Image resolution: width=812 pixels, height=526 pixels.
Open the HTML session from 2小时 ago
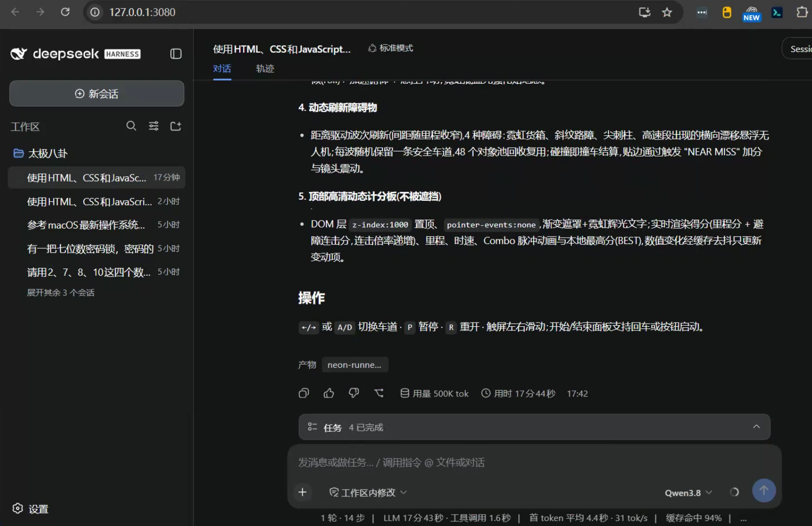pyautogui.click(x=97, y=201)
